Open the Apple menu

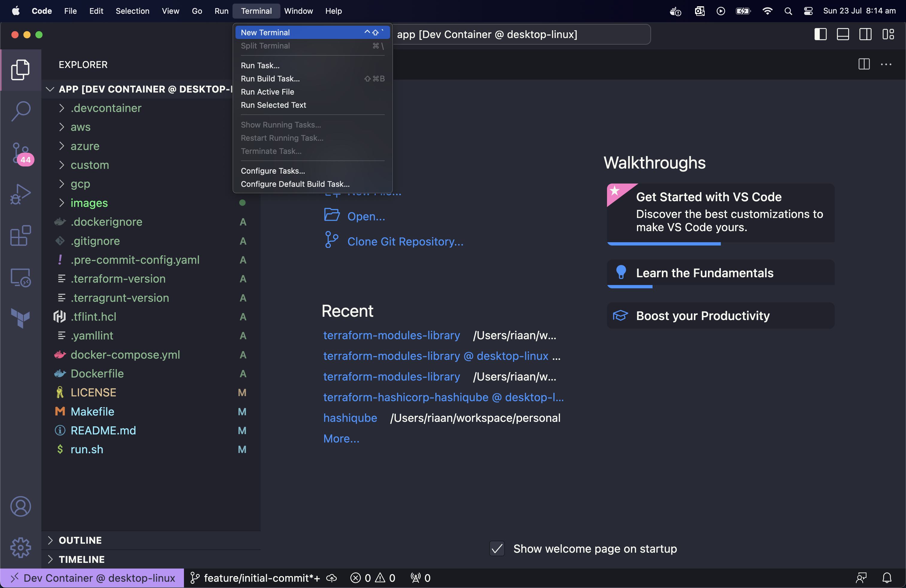(16, 11)
